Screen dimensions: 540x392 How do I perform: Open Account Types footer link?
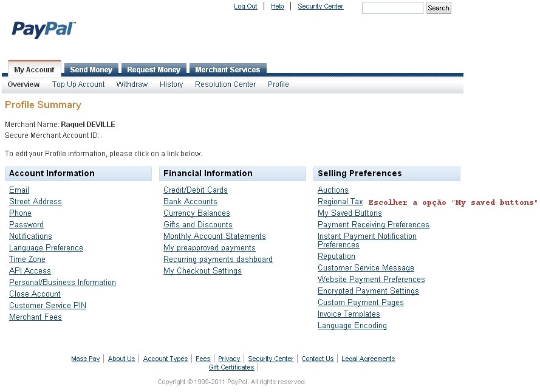[165, 359]
